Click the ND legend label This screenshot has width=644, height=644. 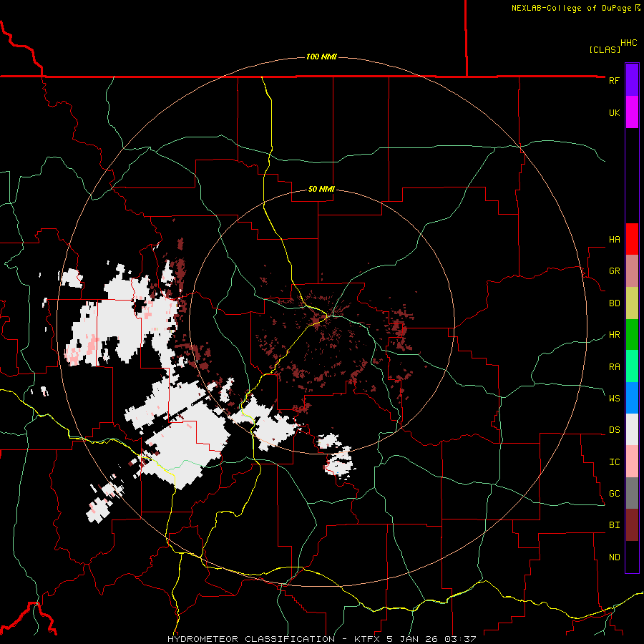pos(614,557)
